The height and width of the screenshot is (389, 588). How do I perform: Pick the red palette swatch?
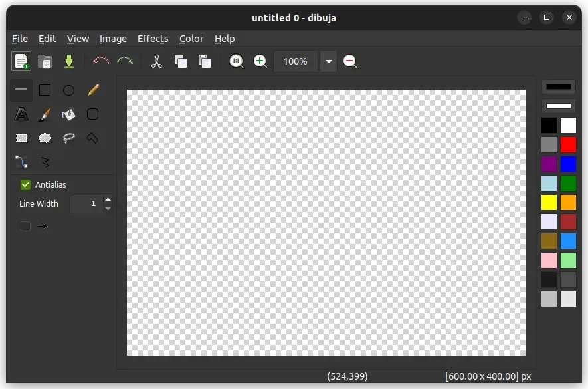[569, 144]
